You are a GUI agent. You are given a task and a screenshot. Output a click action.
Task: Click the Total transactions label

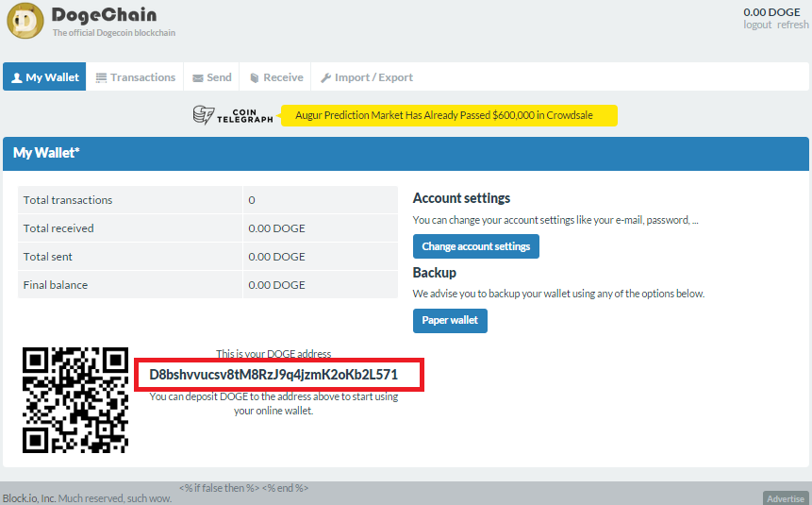(x=68, y=200)
